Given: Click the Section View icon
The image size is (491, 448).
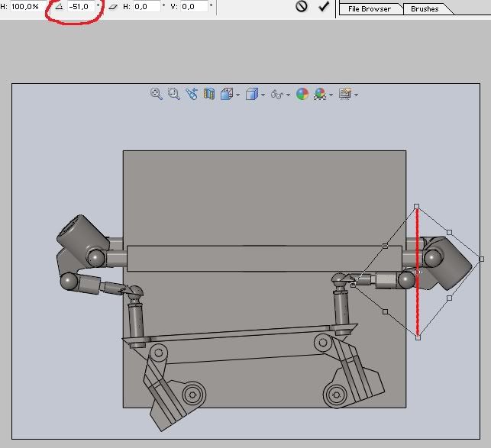Looking at the screenshot, I should (209, 94).
